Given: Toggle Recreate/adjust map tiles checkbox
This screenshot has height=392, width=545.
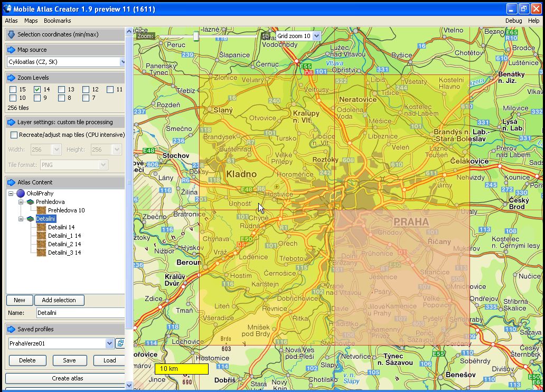Looking at the screenshot, I should click(x=14, y=135).
